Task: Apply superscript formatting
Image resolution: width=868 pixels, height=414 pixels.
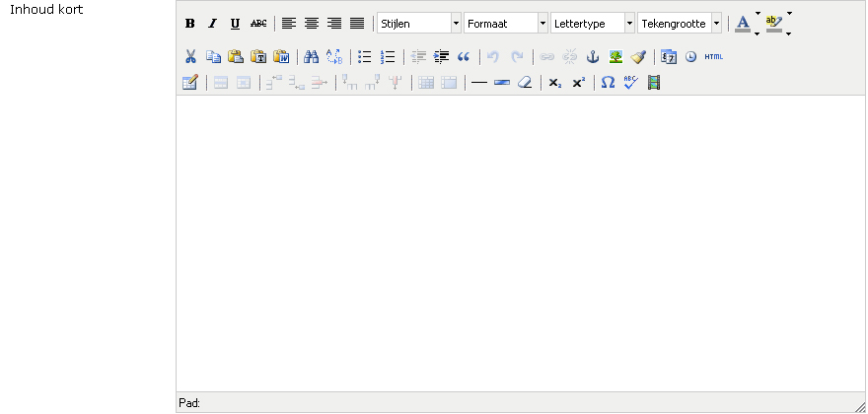Action: (578, 83)
